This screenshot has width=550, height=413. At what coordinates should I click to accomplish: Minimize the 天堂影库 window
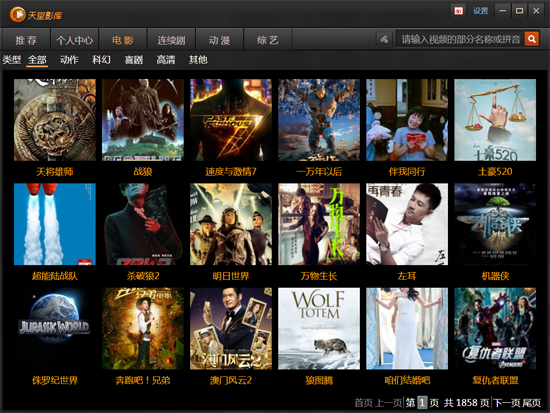point(503,11)
